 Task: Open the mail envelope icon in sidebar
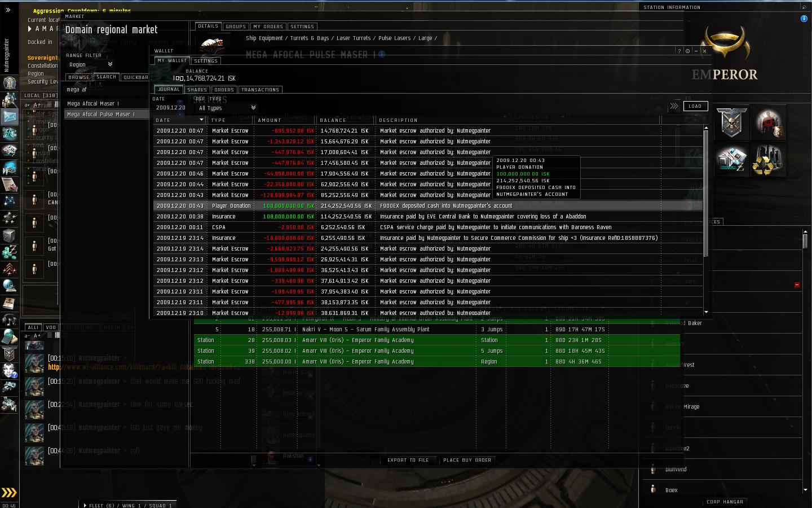(x=10, y=117)
